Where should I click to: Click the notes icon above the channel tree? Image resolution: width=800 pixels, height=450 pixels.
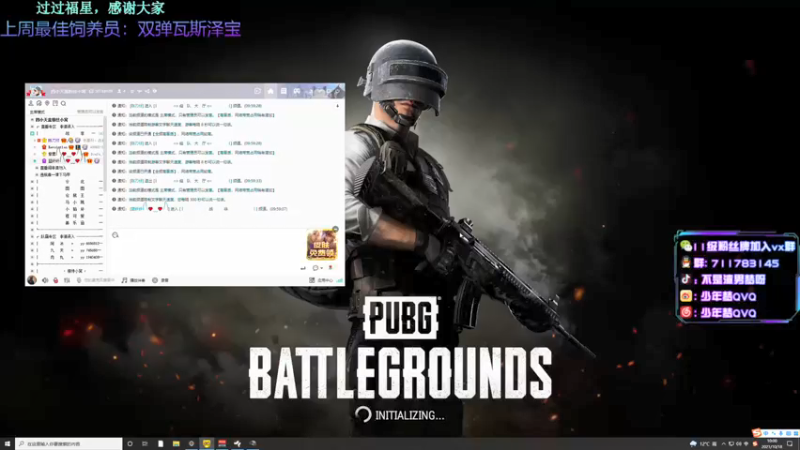[x=55, y=103]
